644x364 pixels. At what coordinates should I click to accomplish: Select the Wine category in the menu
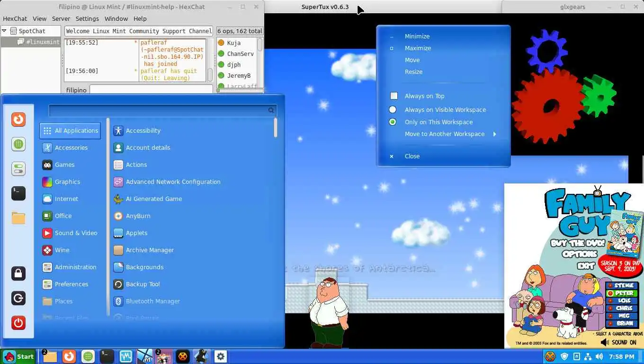pyautogui.click(x=70, y=250)
